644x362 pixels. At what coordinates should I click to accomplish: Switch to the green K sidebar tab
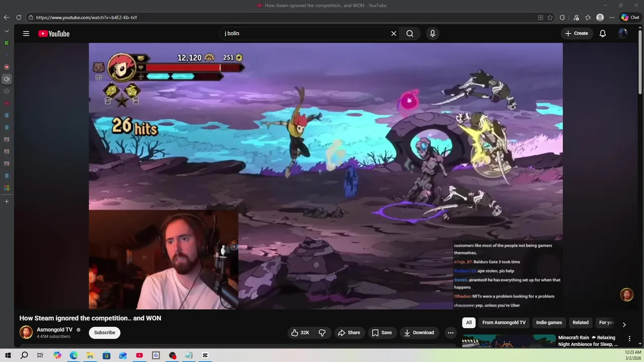tap(7, 43)
